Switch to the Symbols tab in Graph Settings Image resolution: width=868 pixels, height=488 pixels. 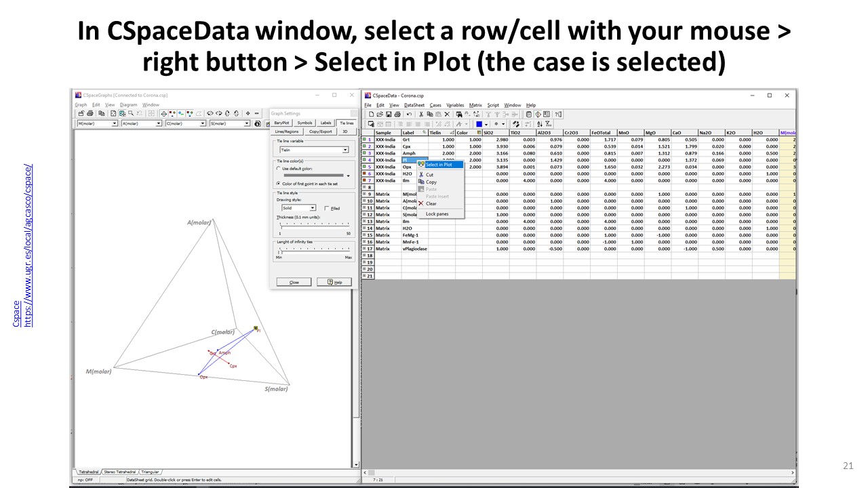pyautogui.click(x=305, y=123)
